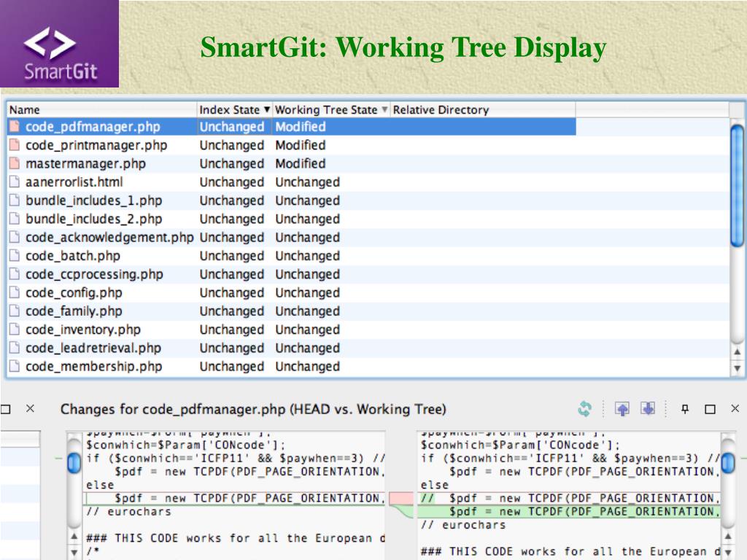
Task: Click file icon of code_printmanager.php
Action: coord(15,145)
